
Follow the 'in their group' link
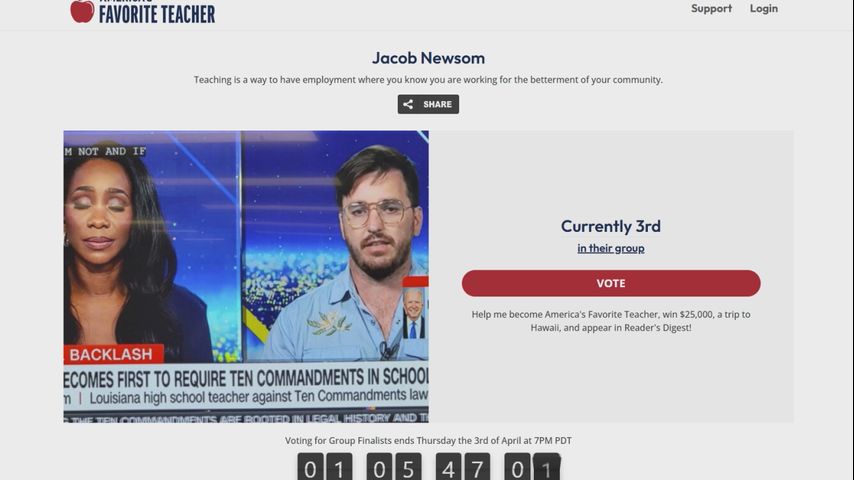pos(611,248)
